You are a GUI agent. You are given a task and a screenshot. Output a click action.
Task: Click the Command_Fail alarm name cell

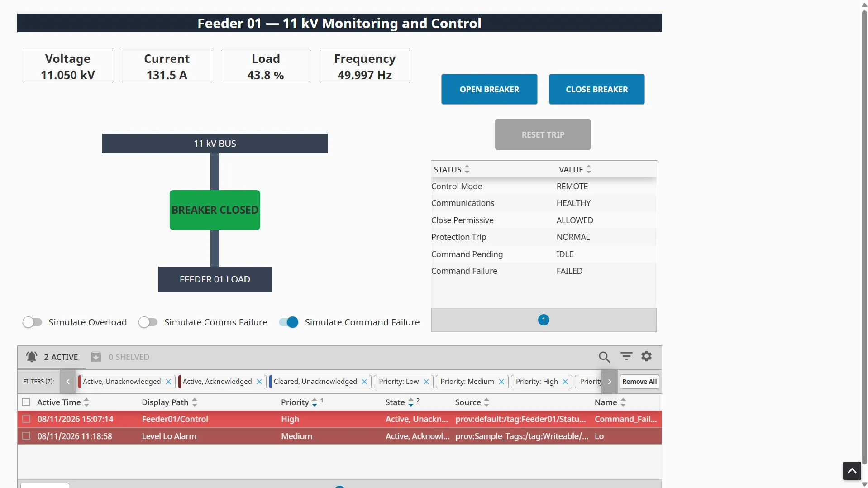click(625, 419)
